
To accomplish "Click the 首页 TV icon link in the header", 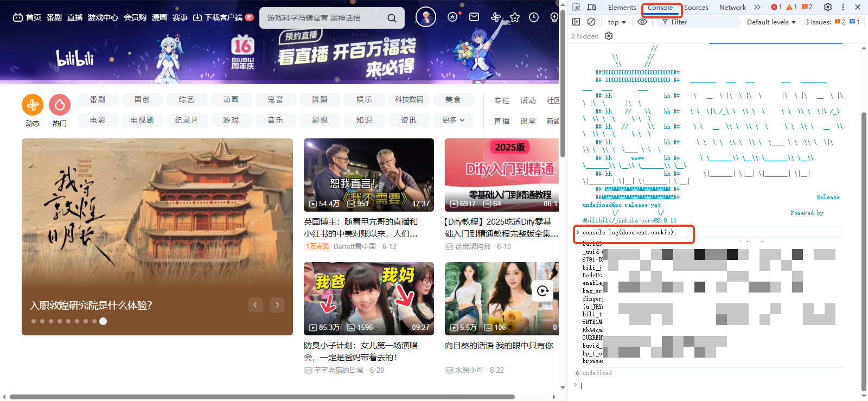I will pyautogui.click(x=27, y=17).
